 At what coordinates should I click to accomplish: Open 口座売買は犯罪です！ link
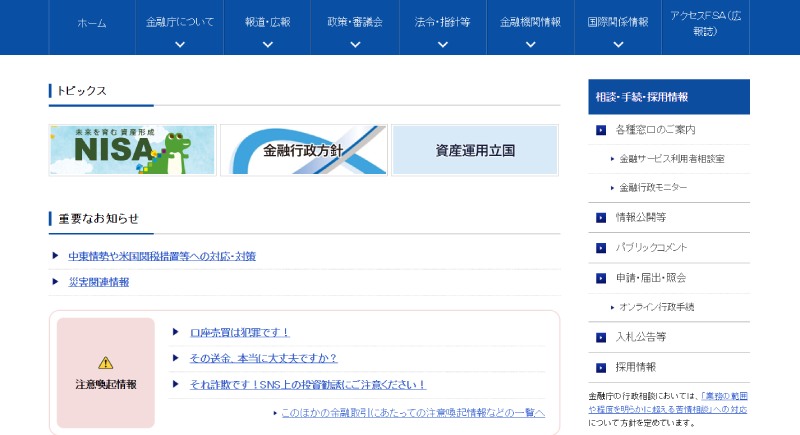(239, 332)
